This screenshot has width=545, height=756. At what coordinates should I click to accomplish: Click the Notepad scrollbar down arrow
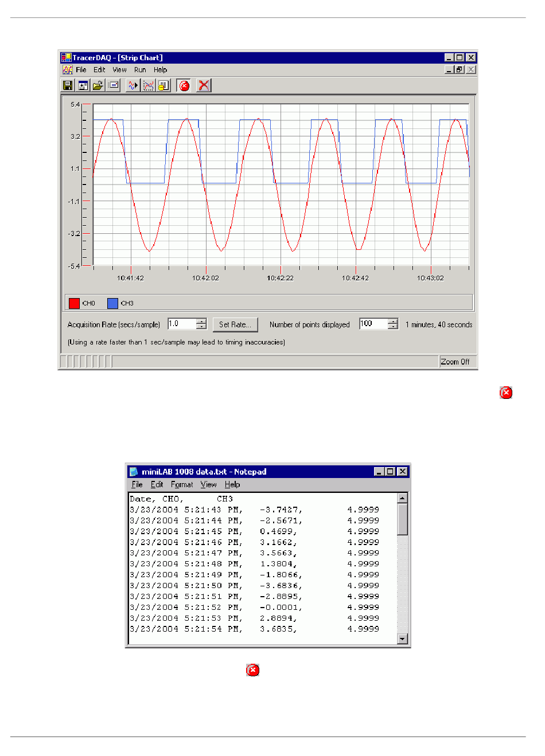click(403, 639)
